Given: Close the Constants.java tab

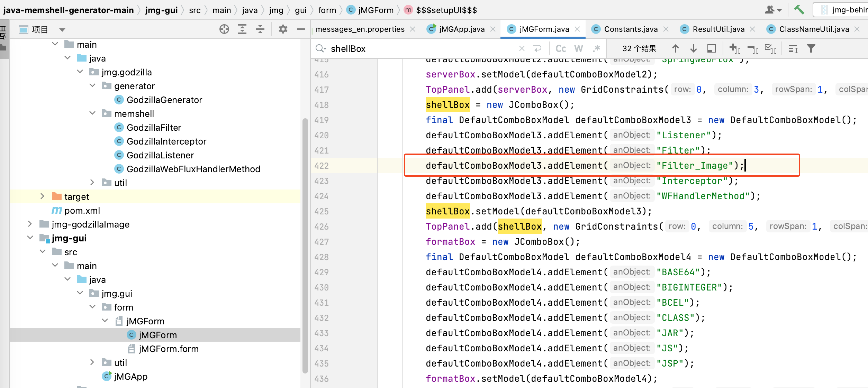Looking at the screenshot, I should 666,29.
